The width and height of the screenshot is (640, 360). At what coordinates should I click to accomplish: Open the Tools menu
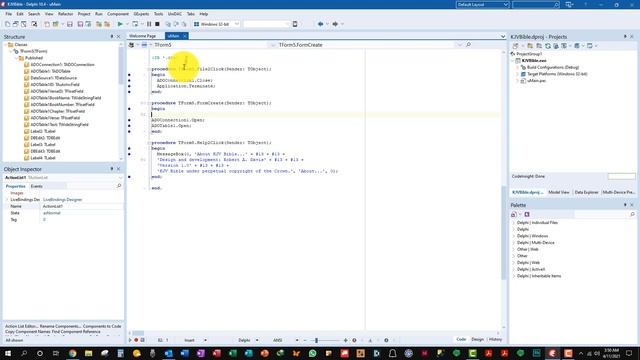tap(158, 14)
